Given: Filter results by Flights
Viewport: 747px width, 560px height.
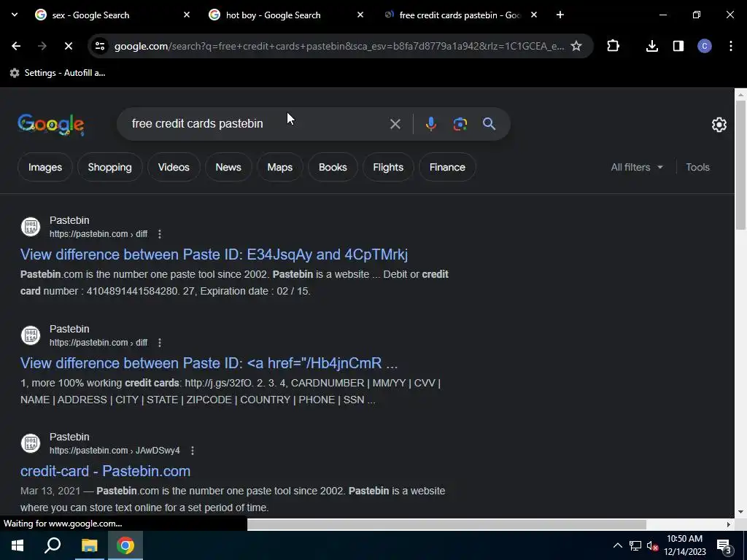Looking at the screenshot, I should [x=388, y=167].
